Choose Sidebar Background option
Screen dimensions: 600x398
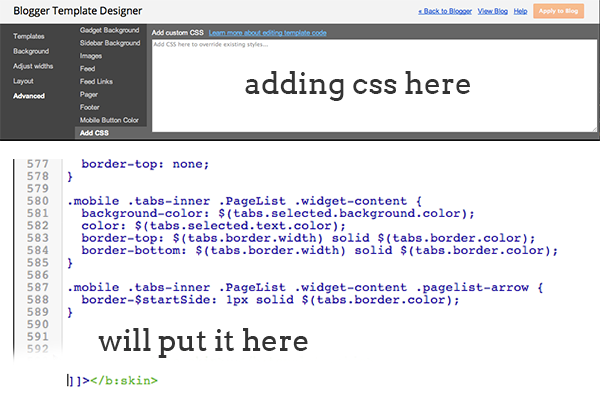point(110,43)
